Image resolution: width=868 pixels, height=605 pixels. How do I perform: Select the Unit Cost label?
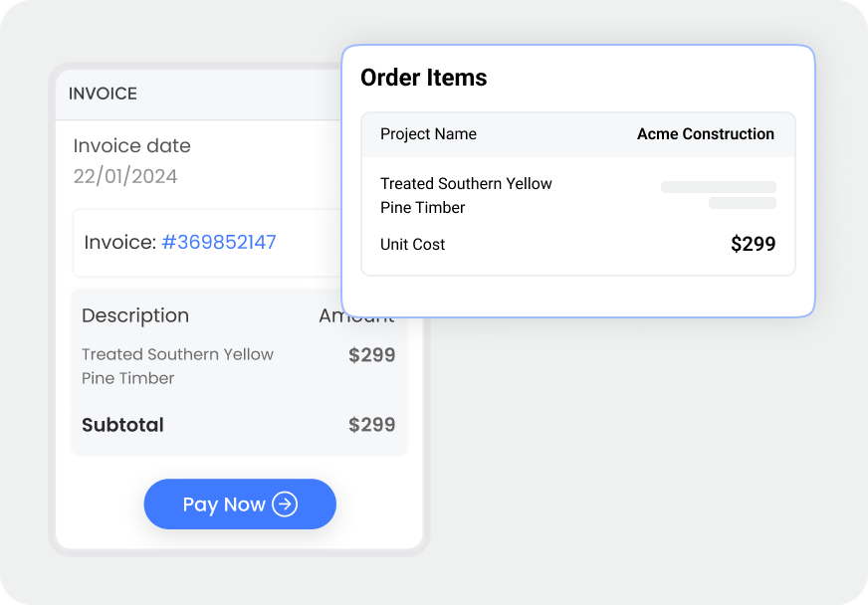click(x=412, y=244)
